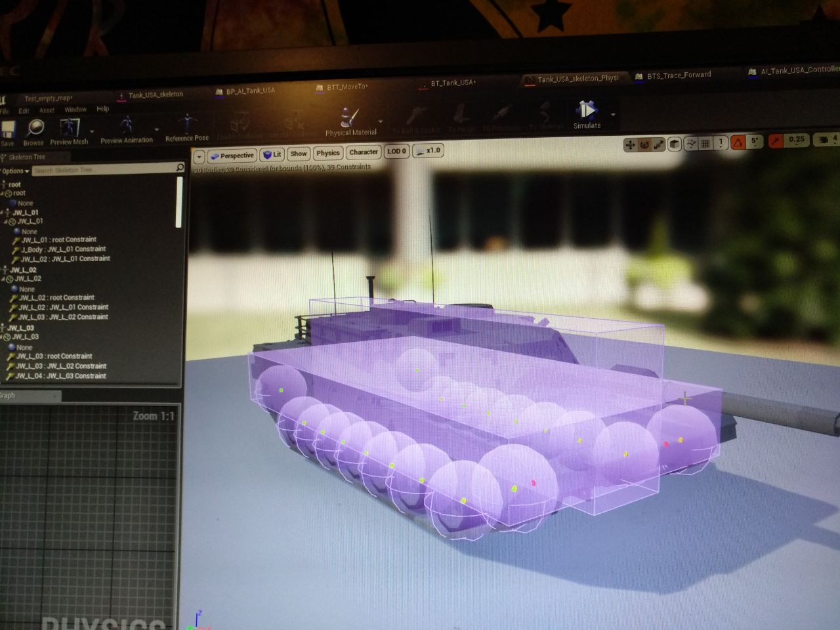840x630 pixels.
Task: Switch to the BP_AI_Tank_USA tab
Action: pyautogui.click(x=246, y=91)
